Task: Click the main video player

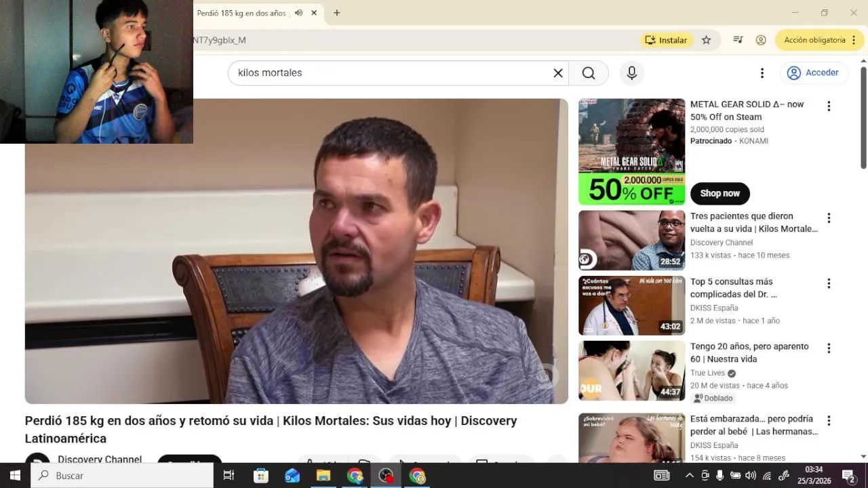Action: coord(296,251)
